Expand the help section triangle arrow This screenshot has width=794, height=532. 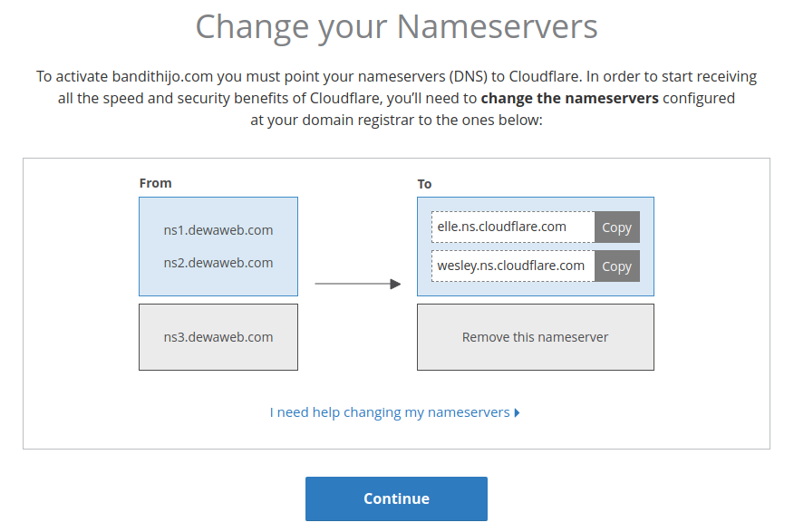click(517, 412)
